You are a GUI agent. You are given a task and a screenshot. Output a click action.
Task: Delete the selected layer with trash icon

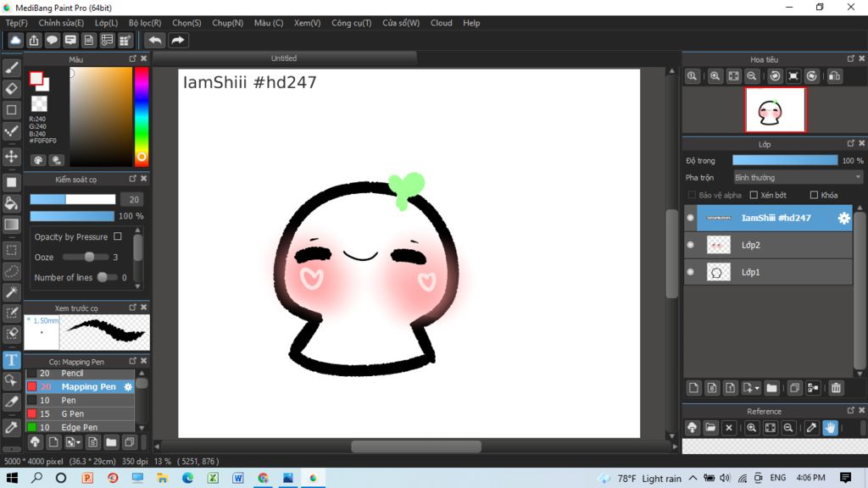pyautogui.click(x=836, y=388)
